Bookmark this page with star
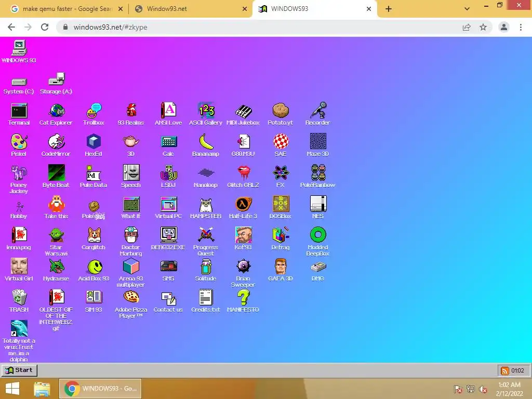Image resolution: width=532 pixels, height=399 pixels. click(483, 27)
